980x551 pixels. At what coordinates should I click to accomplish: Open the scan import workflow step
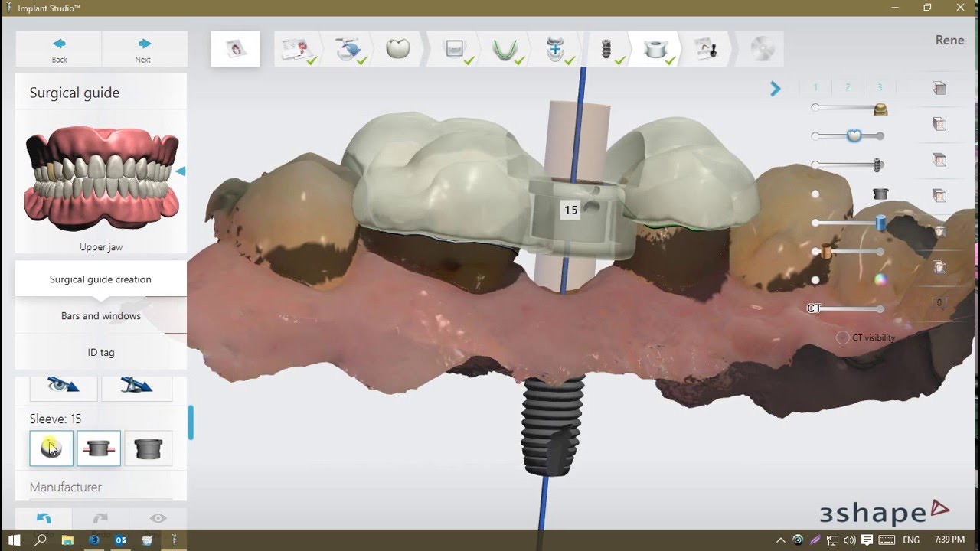coord(349,49)
